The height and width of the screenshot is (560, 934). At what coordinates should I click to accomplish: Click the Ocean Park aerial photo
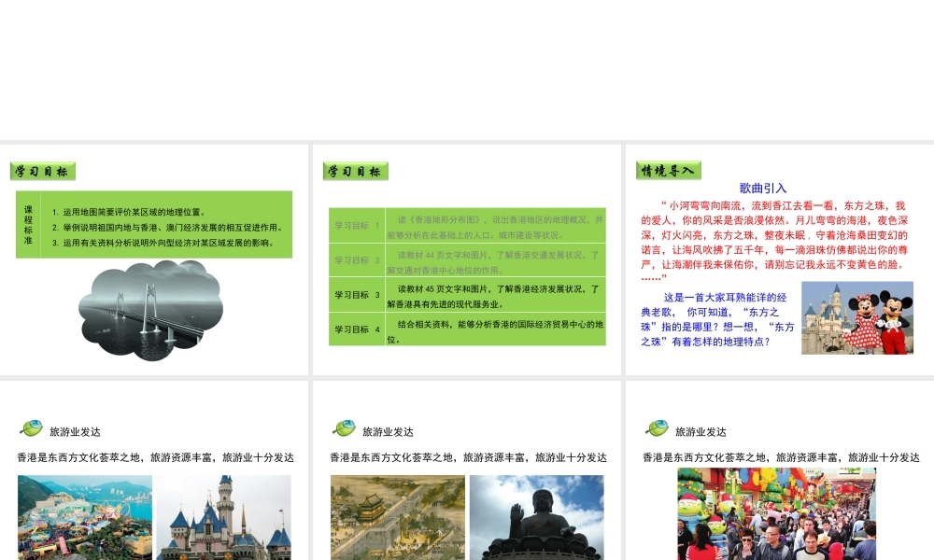tap(85, 518)
